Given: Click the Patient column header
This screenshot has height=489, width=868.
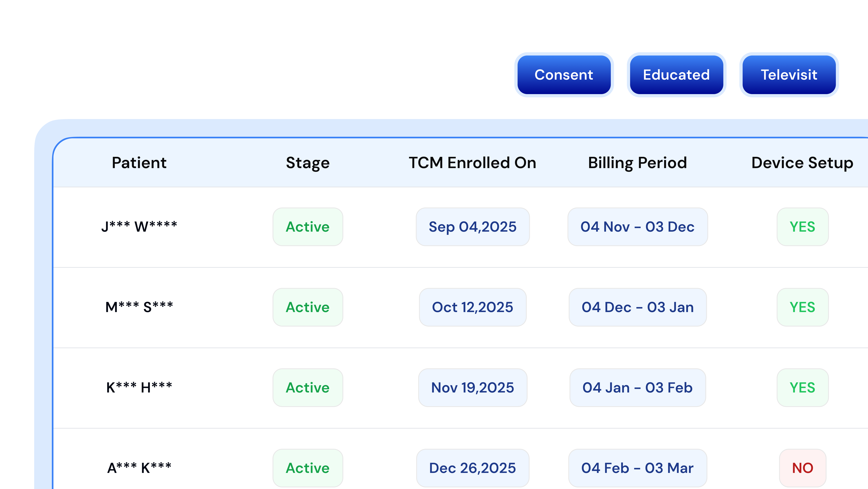Looking at the screenshot, I should (x=139, y=163).
